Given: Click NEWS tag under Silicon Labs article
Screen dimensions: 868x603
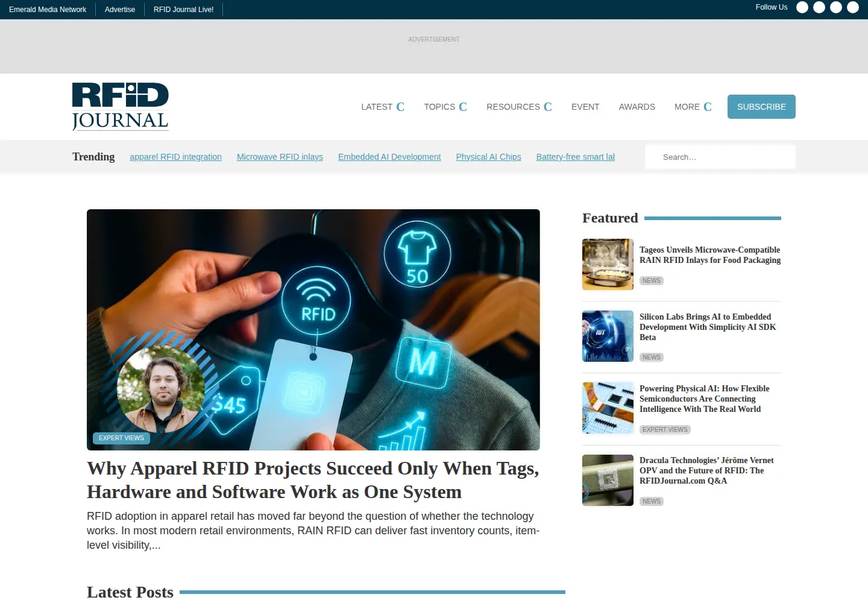Looking at the screenshot, I should click(652, 358).
